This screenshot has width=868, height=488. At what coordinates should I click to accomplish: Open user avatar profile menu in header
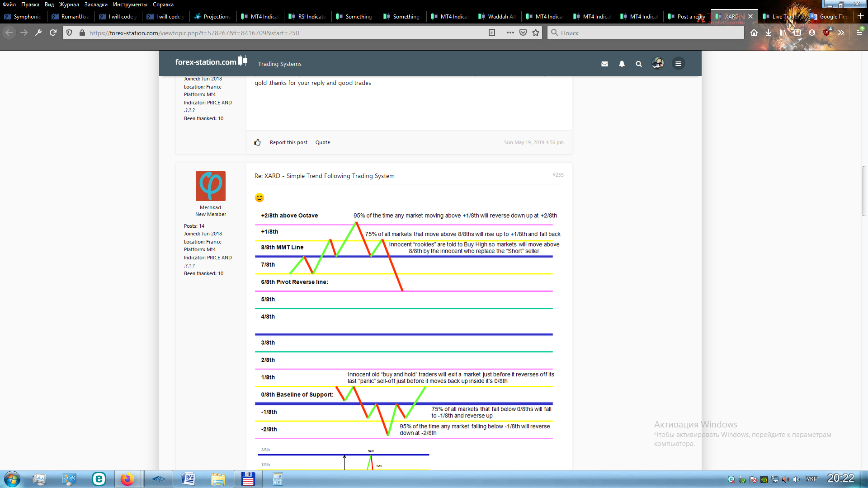click(x=657, y=64)
